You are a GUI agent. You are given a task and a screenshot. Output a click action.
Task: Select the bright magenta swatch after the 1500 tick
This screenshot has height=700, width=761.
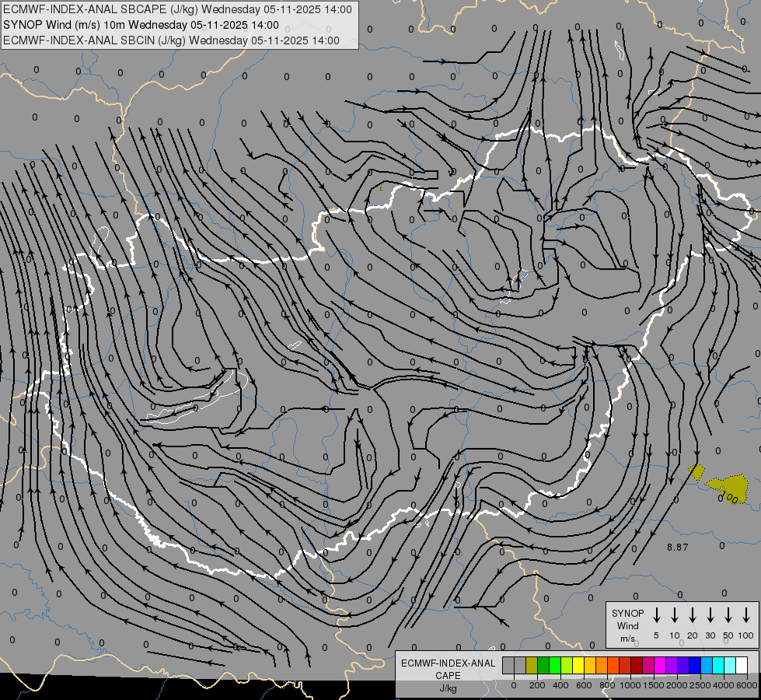660,665
